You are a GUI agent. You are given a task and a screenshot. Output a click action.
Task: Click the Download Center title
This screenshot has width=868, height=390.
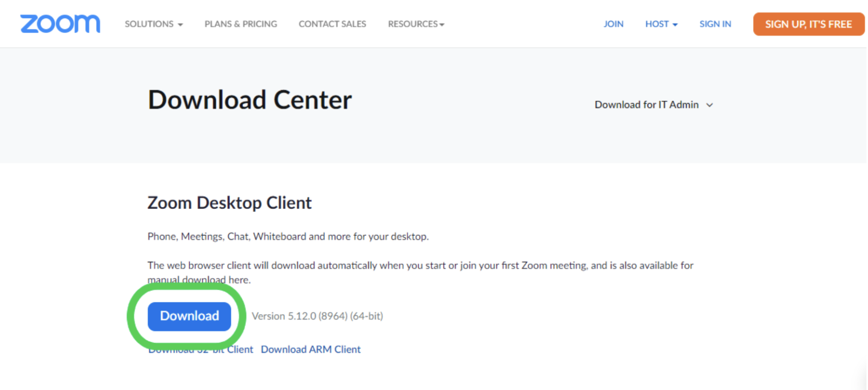coord(250,100)
